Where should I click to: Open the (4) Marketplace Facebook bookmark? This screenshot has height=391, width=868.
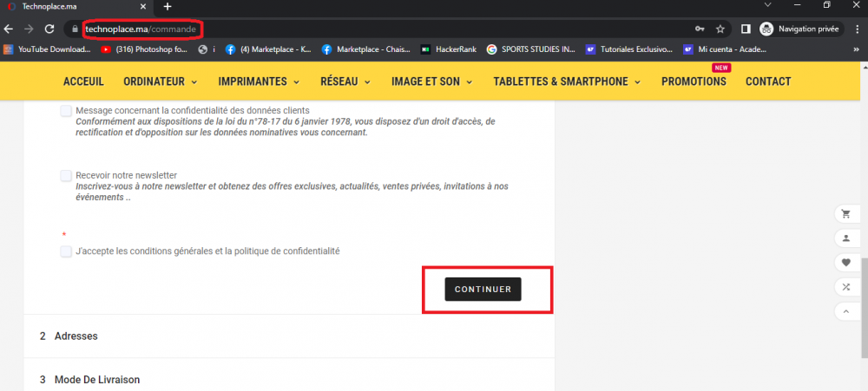click(268, 49)
